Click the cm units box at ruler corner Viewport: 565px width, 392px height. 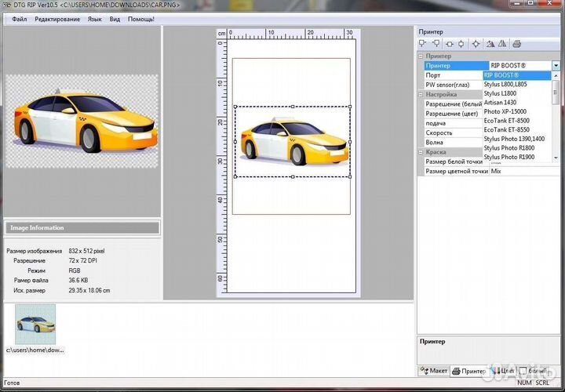click(x=221, y=34)
